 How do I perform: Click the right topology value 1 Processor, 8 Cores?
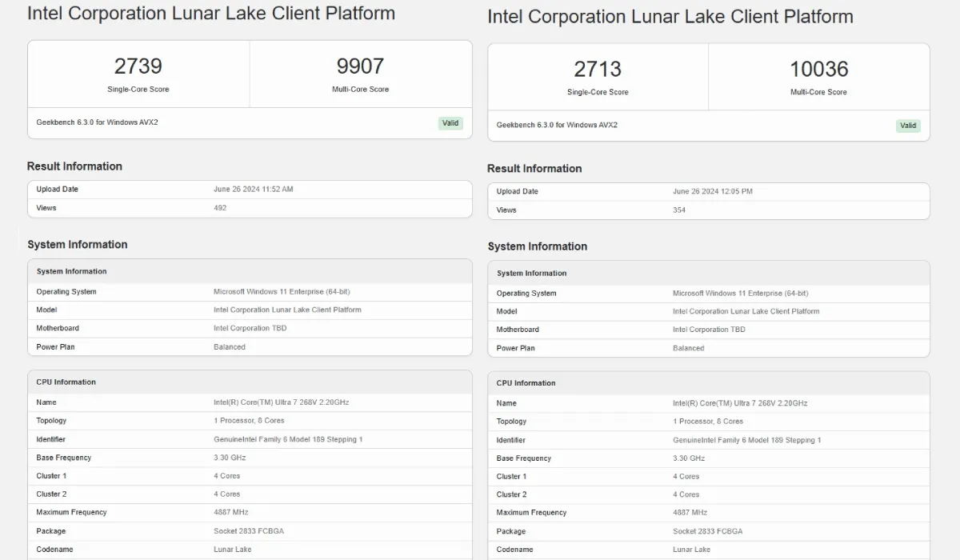click(708, 422)
